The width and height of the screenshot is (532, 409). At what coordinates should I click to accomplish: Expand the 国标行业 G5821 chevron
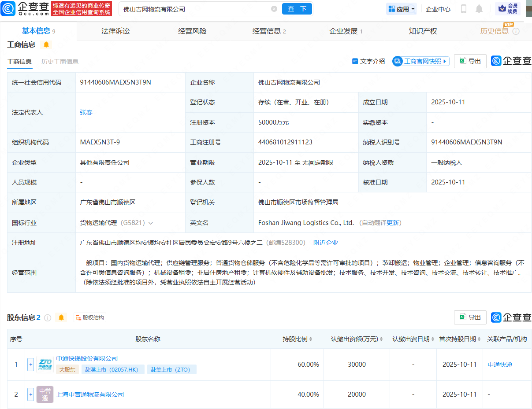[151, 223]
